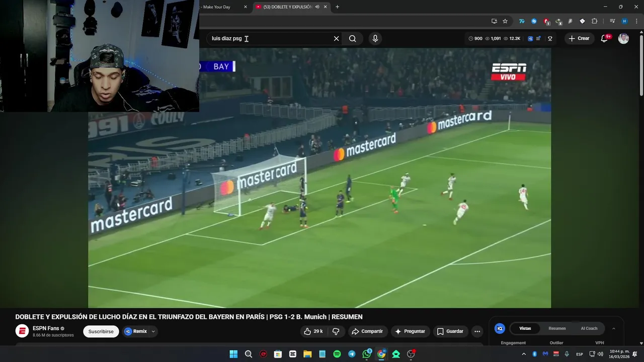Open File Explorer from taskbar
Viewport: 644px width, 362px height.
tap(307, 354)
